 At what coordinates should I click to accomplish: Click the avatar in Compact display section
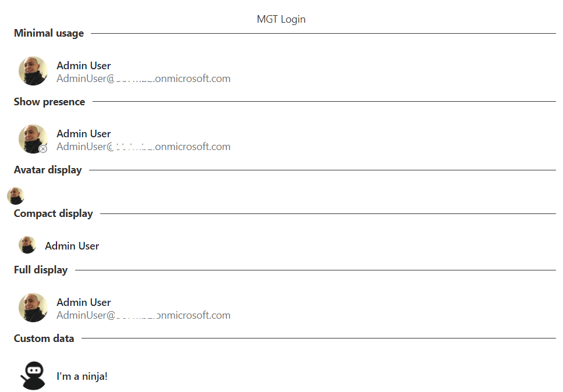pyautogui.click(x=27, y=245)
